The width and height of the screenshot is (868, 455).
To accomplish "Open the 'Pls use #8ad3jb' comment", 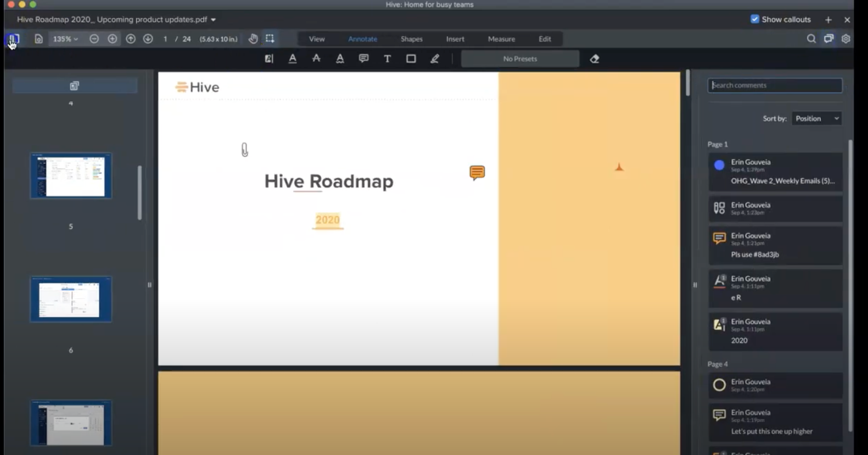I will coord(775,245).
